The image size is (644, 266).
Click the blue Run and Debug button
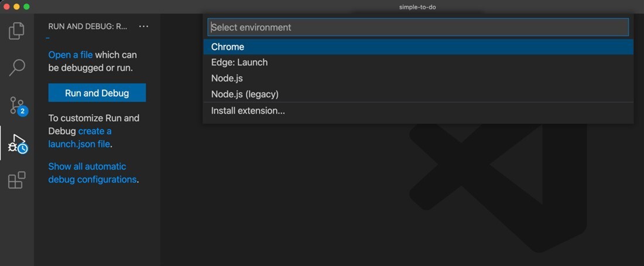97,93
